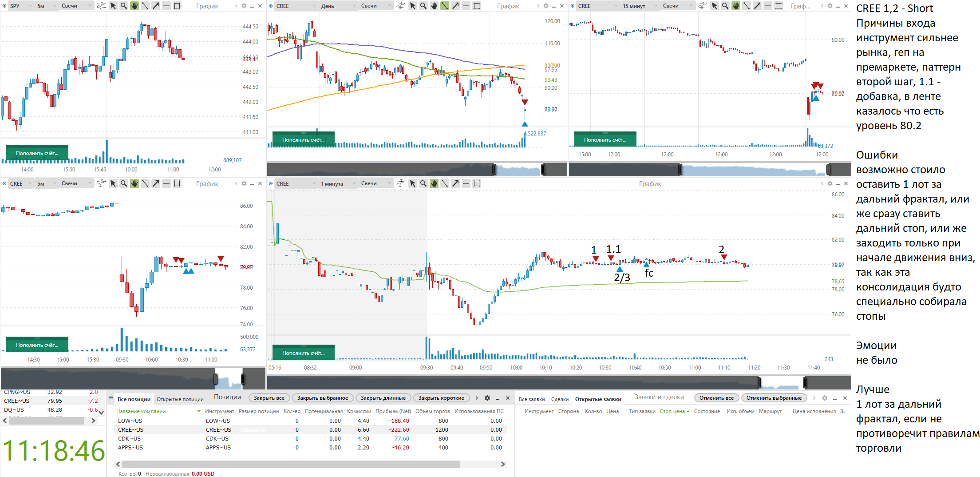Viewport: 980px width, 477px height.
Task: Sort by Стоп цена column header
Action: point(674,411)
